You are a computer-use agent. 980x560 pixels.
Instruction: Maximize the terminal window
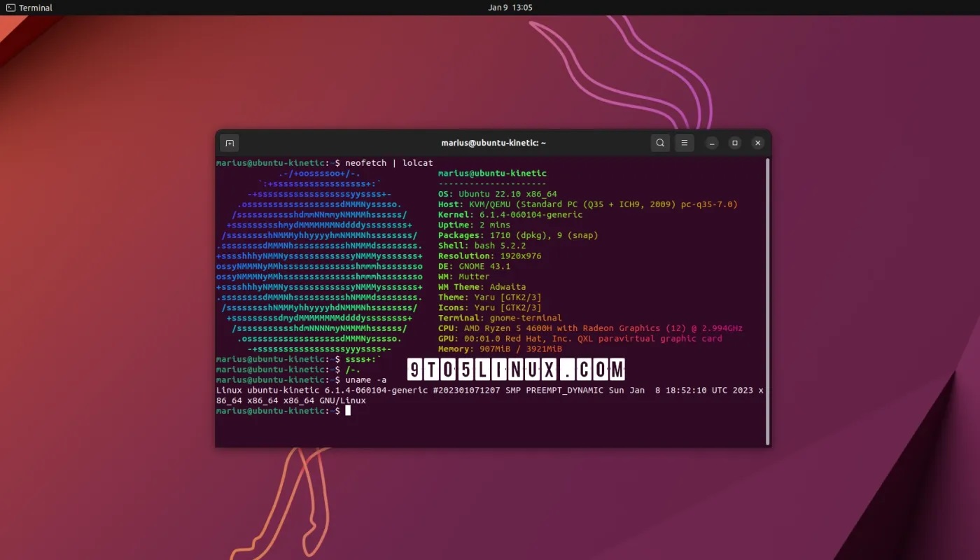(x=734, y=142)
